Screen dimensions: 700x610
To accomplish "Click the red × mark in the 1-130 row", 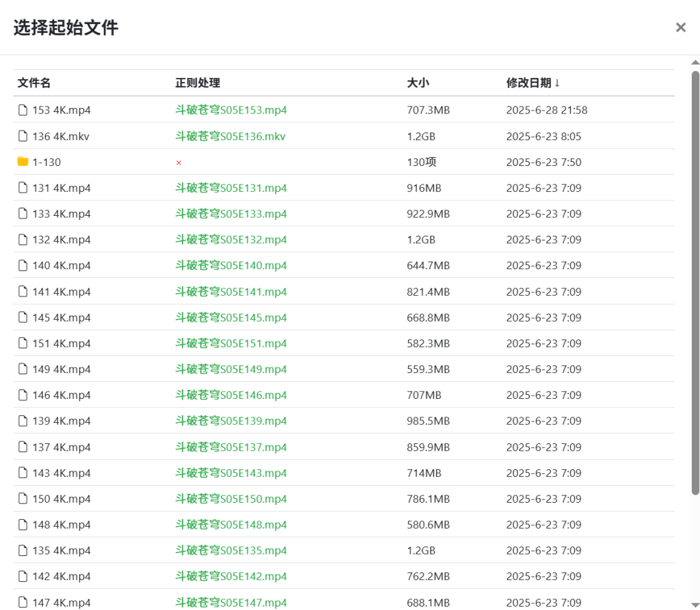I will pyautogui.click(x=178, y=163).
